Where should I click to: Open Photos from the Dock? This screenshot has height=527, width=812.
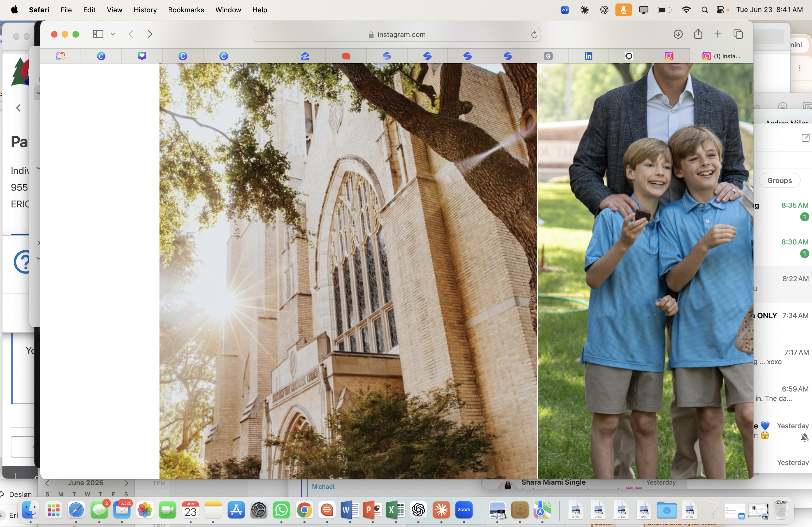pyautogui.click(x=145, y=510)
